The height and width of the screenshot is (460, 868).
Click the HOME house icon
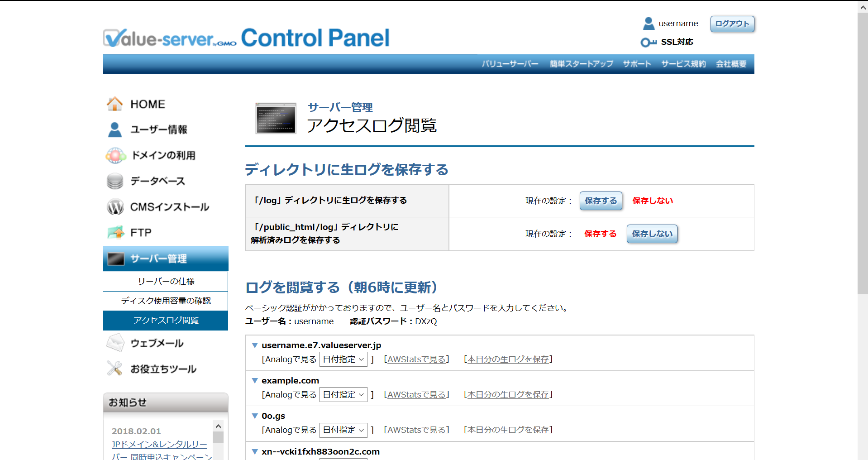pos(114,104)
